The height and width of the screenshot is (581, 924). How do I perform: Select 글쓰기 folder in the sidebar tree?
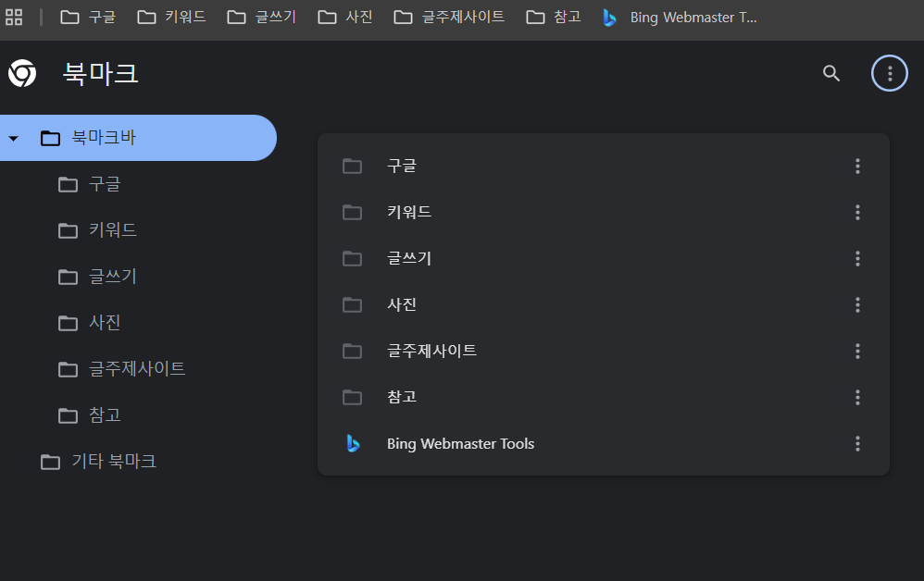pos(97,277)
